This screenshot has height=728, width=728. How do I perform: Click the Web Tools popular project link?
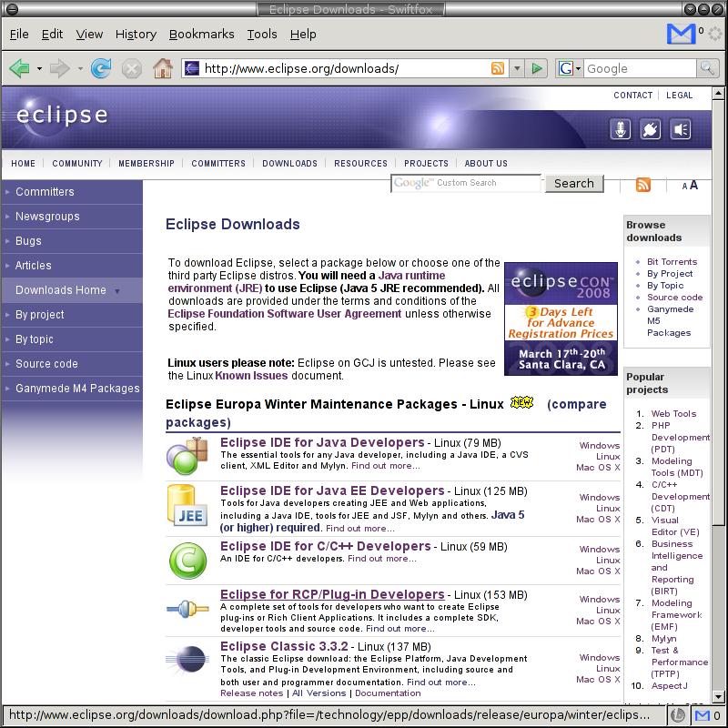click(x=673, y=414)
